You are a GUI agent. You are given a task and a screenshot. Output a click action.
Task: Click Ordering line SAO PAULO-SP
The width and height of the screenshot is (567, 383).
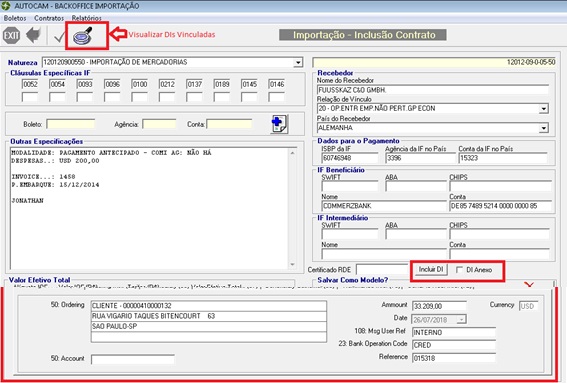[x=209, y=326]
